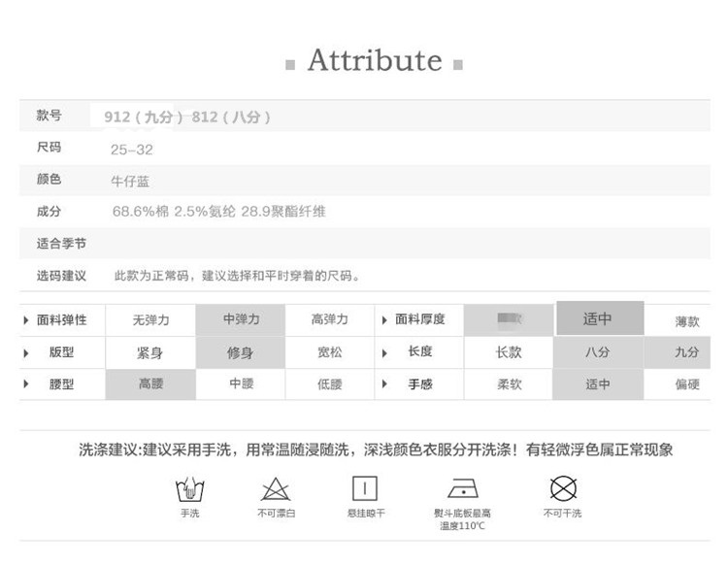
Task: Click the 选码建议 label
Action: [61, 276]
